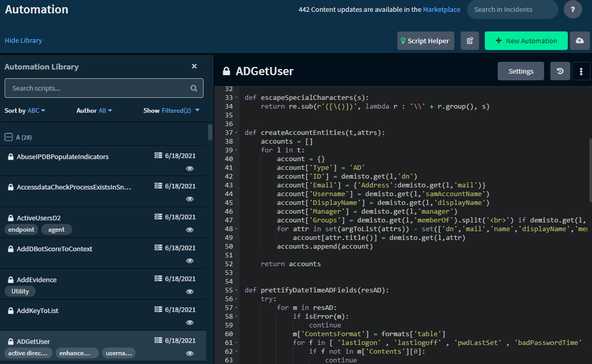
Task: Select ActiveUsersD2 in the library
Action: click(x=39, y=218)
